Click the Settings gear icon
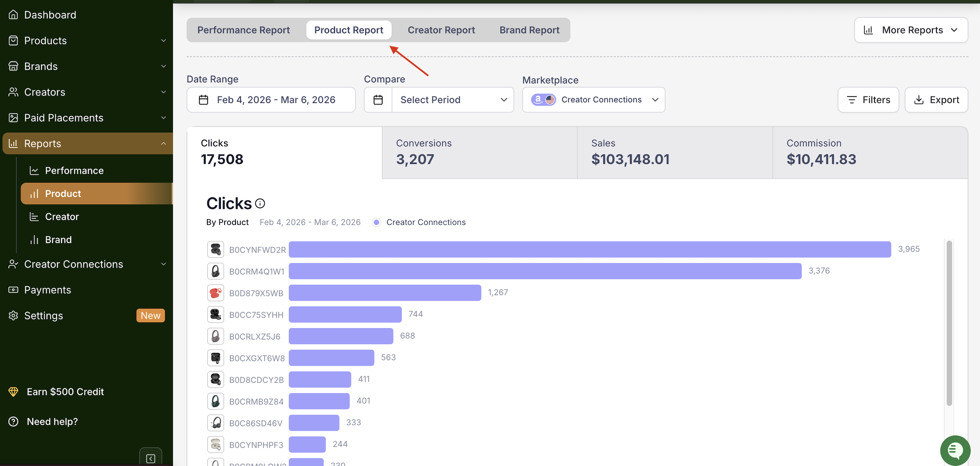 pos(13,316)
